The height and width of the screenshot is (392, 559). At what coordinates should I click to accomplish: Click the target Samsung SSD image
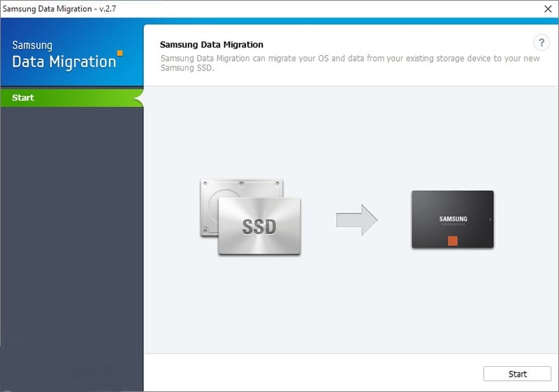452,219
